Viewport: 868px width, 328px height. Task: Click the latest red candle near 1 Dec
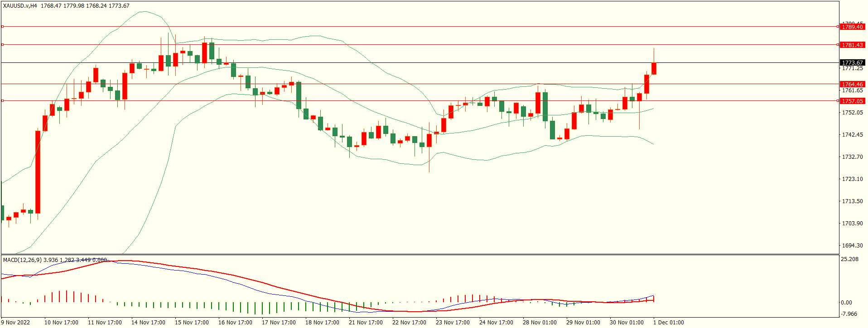click(654, 69)
